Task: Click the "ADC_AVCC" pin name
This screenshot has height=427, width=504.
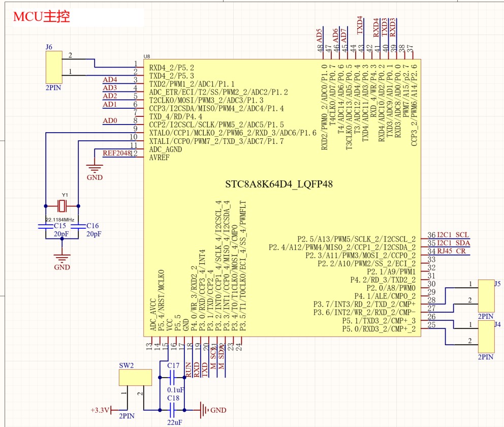Action: tap(153, 315)
